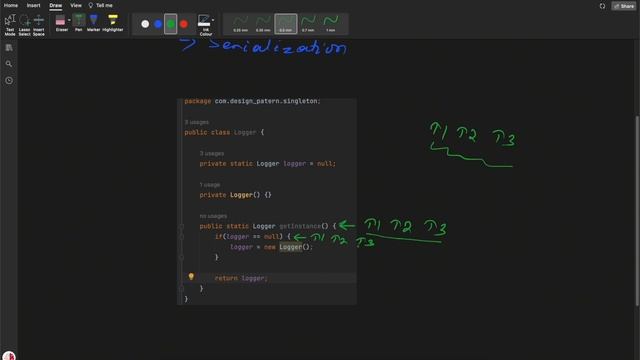The width and height of the screenshot is (640, 360).
Task: Select the Highlighter tool
Action: [113, 23]
